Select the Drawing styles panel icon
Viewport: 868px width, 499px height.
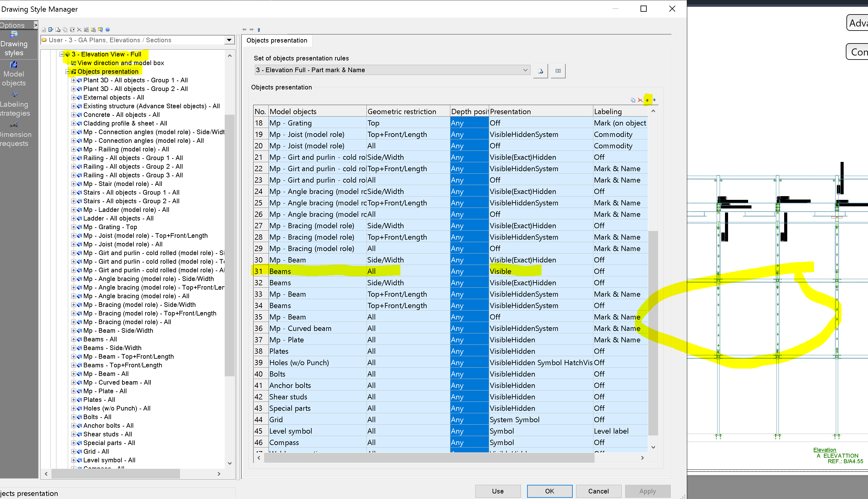(x=14, y=34)
